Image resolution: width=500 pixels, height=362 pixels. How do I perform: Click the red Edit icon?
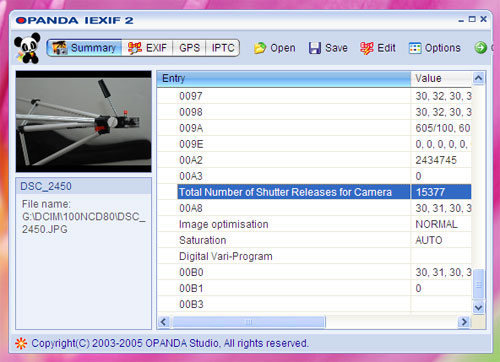click(x=367, y=48)
